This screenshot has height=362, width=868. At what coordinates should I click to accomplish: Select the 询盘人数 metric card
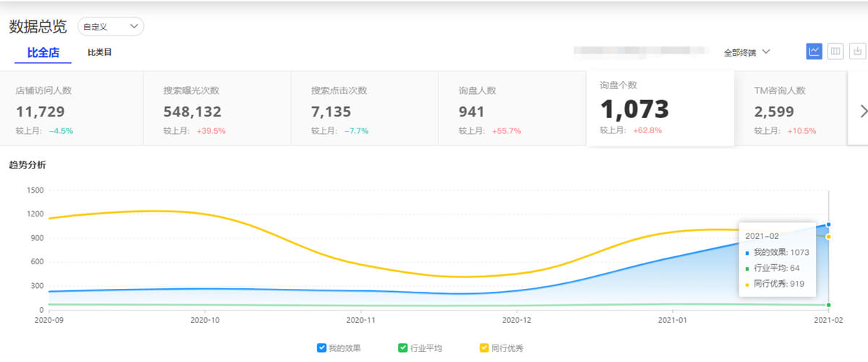click(x=512, y=109)
